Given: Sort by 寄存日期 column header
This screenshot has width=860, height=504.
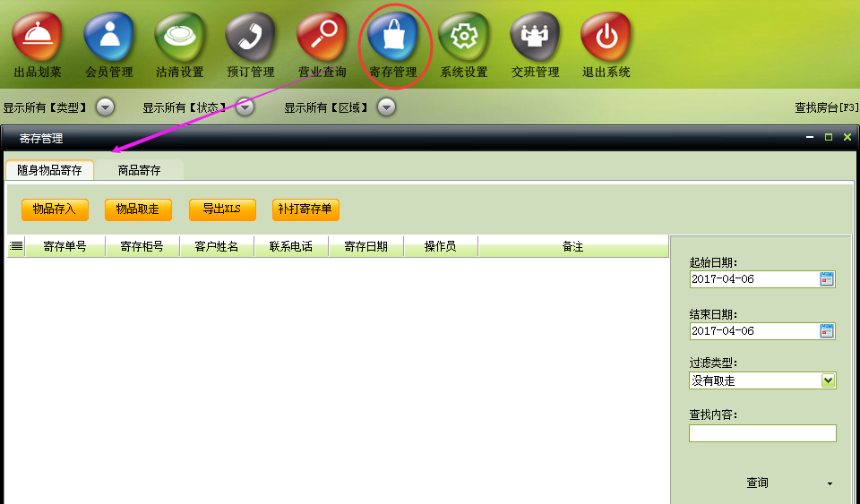Looking at the screenshot, I should 365,246.
